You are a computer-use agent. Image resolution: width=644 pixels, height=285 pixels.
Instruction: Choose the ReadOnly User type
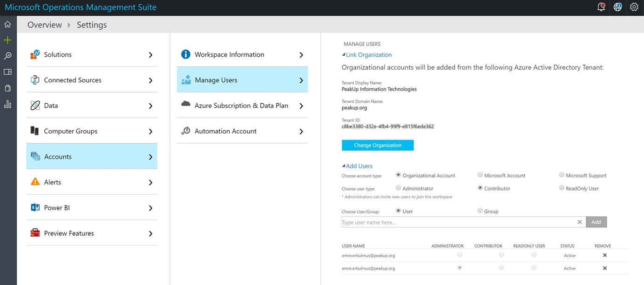click(562, 188)
